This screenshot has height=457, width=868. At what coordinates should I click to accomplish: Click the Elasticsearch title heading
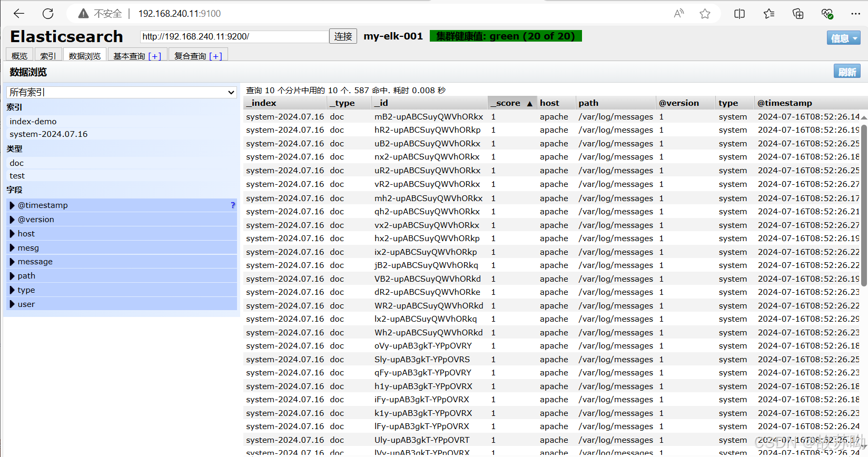66,36
